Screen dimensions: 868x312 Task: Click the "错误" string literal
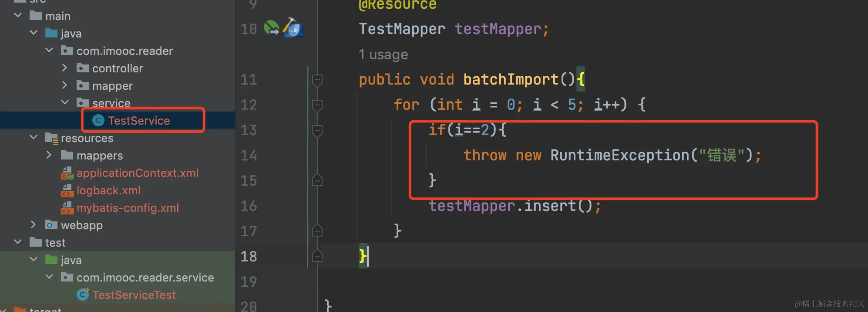point(722,155)
